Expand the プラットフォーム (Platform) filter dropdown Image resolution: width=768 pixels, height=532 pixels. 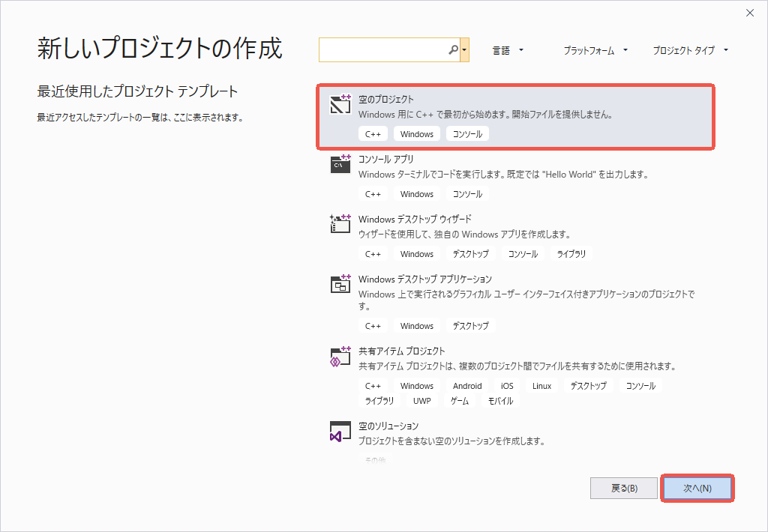(x=595, y=50)
